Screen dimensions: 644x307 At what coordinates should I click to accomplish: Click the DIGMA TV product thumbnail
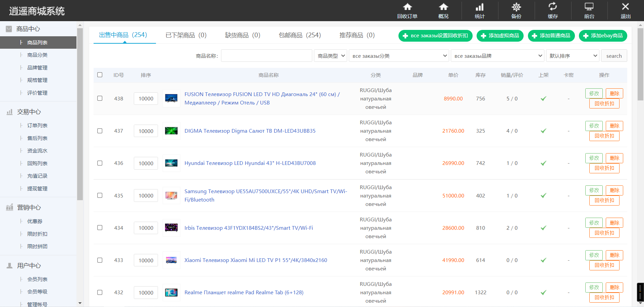click(171, 131)
